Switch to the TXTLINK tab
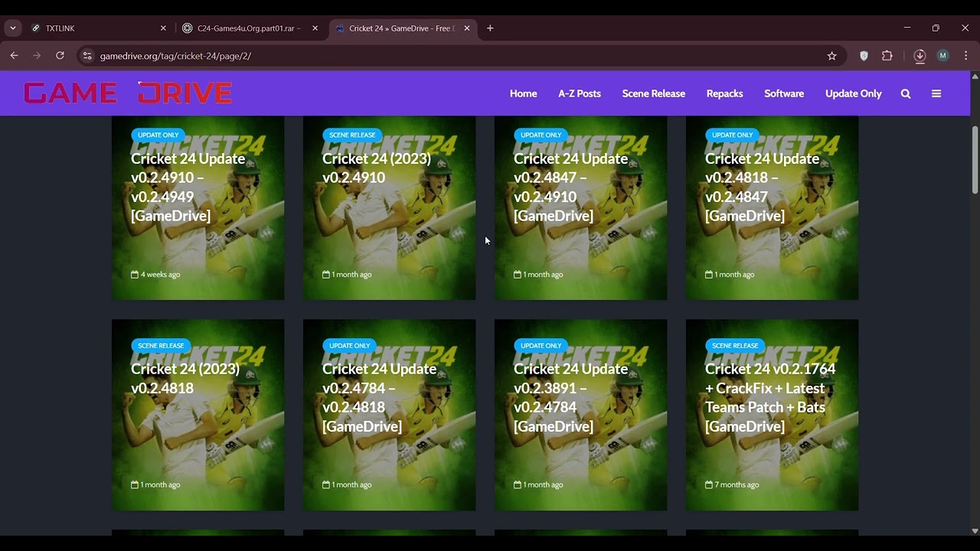980x551 pixels. click(x=98, y=28)
